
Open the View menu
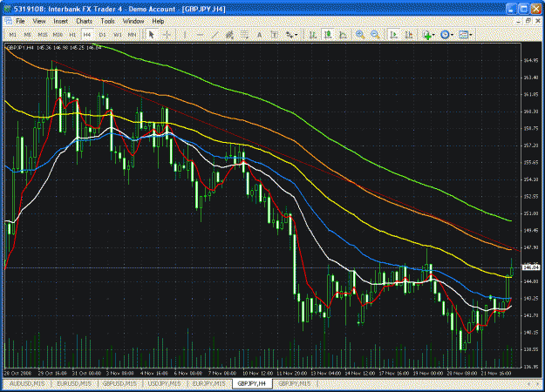(x=39, y=21)
